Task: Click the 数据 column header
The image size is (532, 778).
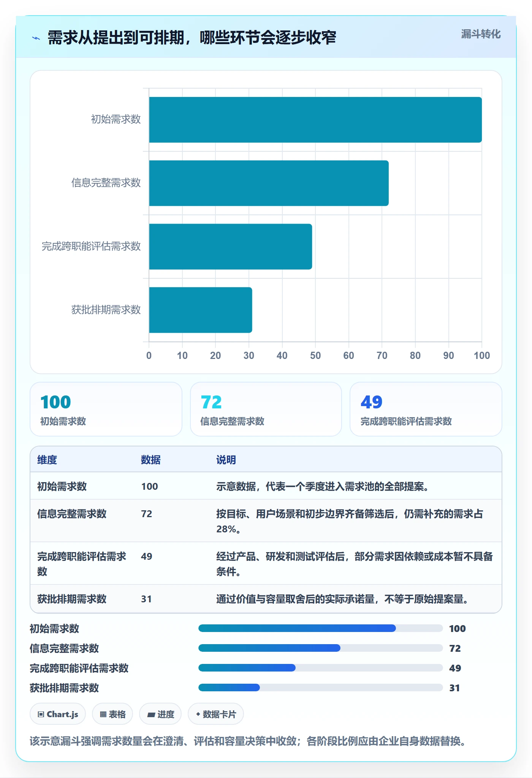Action: coord(150,460)
